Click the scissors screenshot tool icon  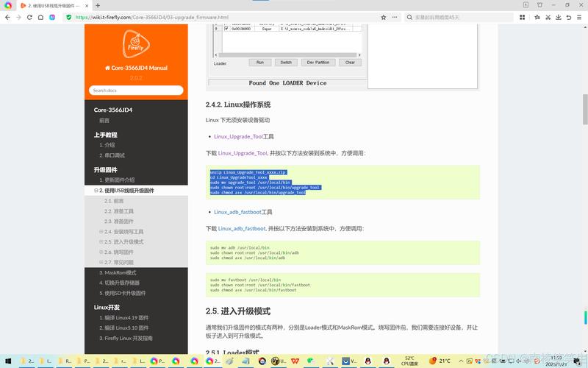548,17
